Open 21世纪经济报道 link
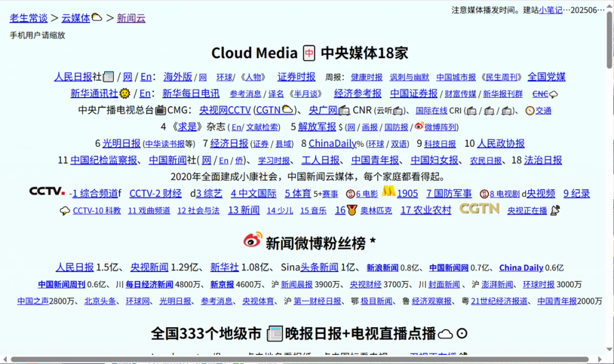Viewport: 614px width, 364px height. [499, 301]
